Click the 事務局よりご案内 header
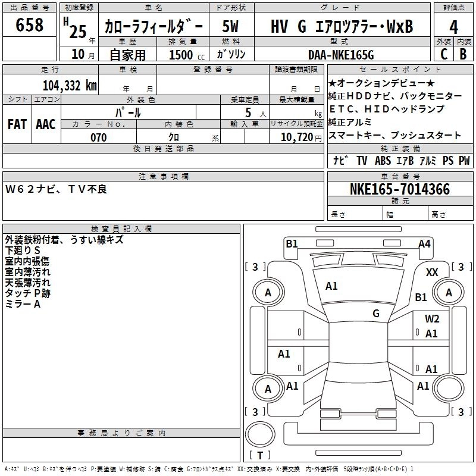476x476 pixels. (121, 433)
